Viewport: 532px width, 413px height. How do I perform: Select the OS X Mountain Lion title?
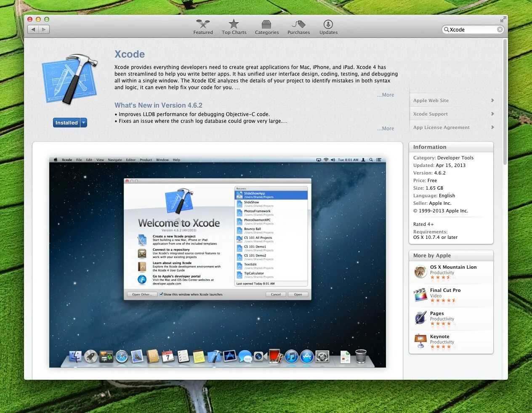(453, 267)
